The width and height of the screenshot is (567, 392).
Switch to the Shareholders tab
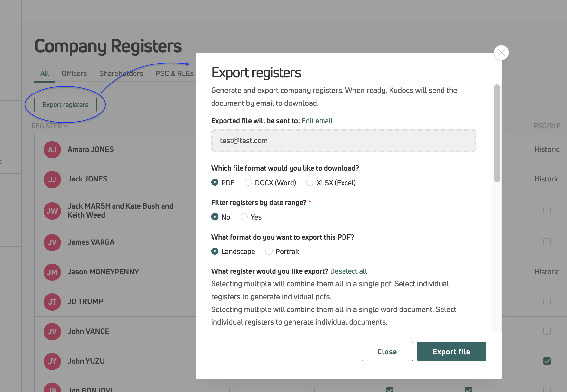click(121, 73)
